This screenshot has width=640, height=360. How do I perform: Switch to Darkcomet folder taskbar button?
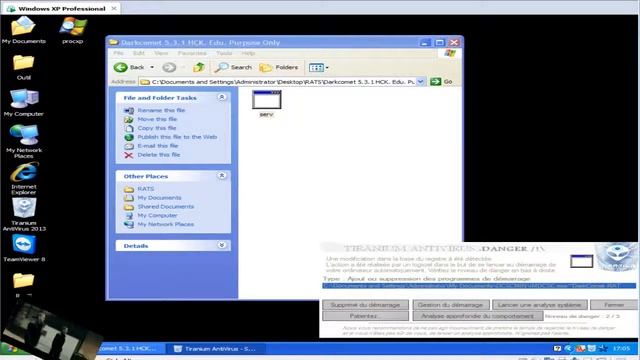pyautogui.click(x=132, y=349)
